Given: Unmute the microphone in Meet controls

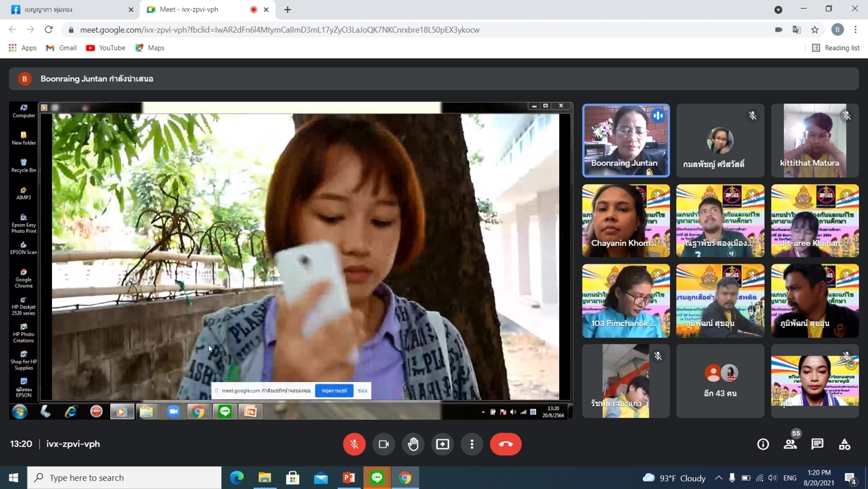Looking at the screenshot, I should pyautogui.click(x=354, y=444).
